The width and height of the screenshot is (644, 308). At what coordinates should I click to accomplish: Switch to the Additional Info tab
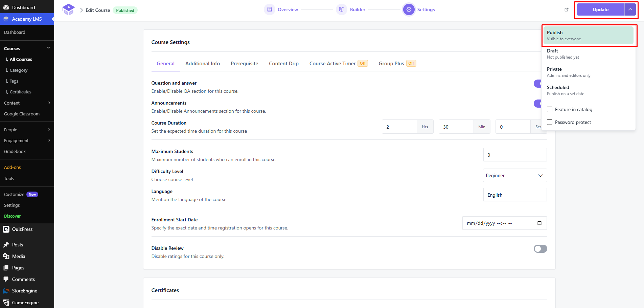coord(203,64)
